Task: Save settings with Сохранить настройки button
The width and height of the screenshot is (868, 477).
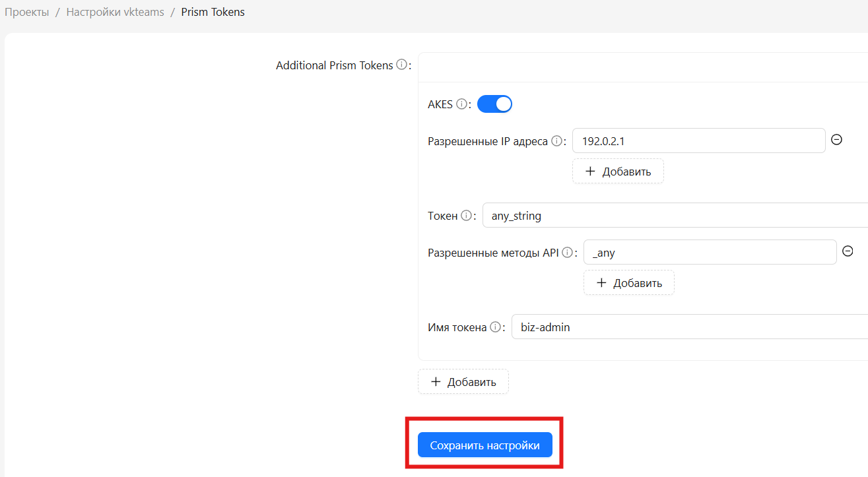Action: tap(485, 446)
